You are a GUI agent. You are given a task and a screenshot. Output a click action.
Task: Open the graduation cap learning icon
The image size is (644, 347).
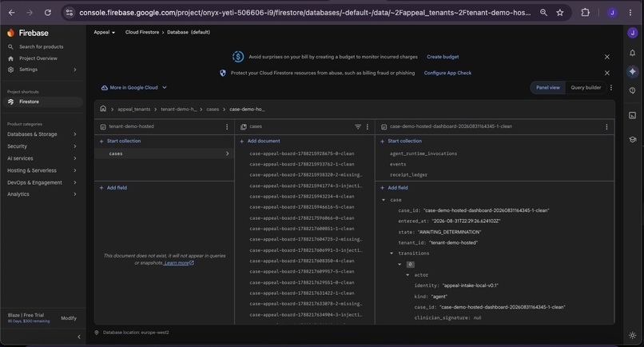633,139
